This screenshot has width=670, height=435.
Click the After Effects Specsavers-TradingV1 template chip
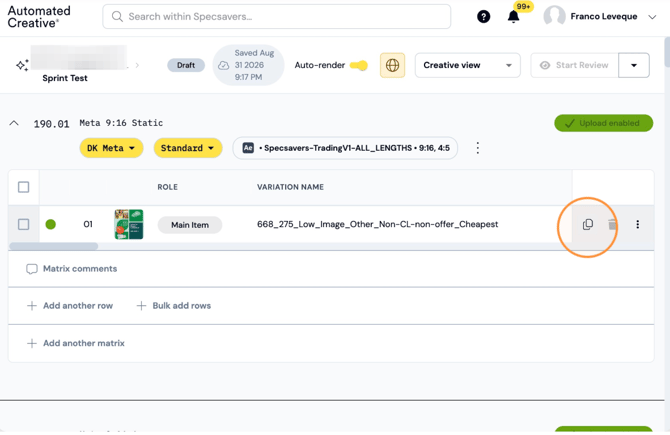(x=345, y=148)
